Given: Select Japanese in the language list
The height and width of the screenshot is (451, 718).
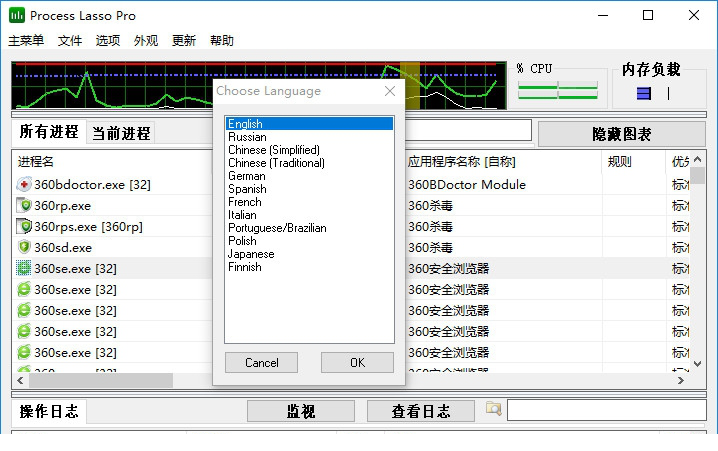Looking at the screenshot, I should [309, 254].
